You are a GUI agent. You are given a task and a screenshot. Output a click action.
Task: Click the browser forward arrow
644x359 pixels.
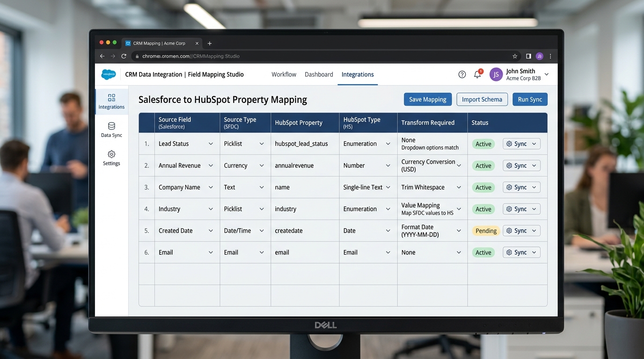[x=113, y=56]
